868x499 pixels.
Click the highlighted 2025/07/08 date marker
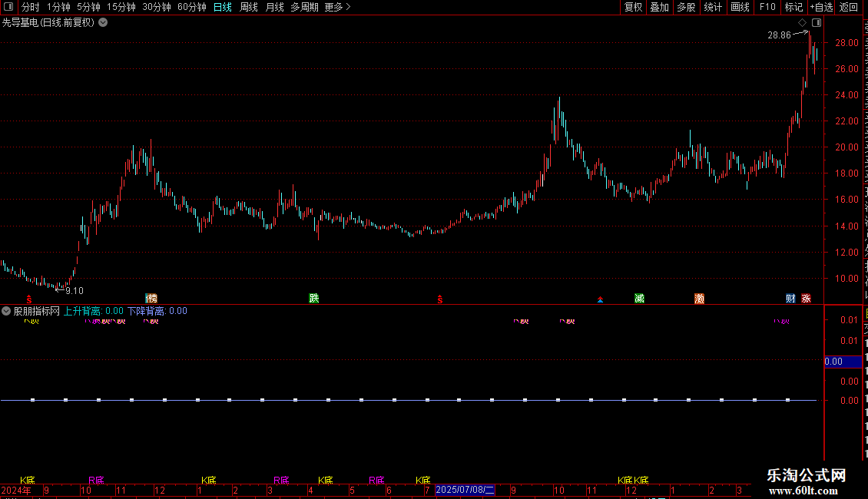pos(465,490)
